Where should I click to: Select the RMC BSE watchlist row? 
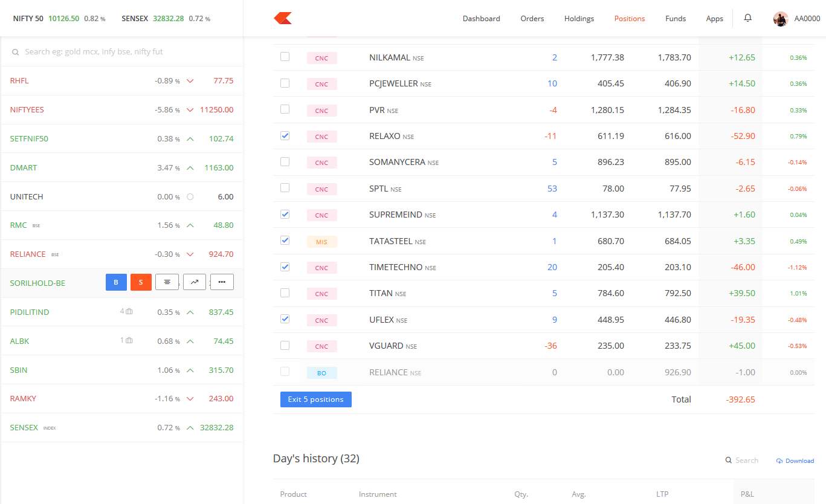coord(122,225)
